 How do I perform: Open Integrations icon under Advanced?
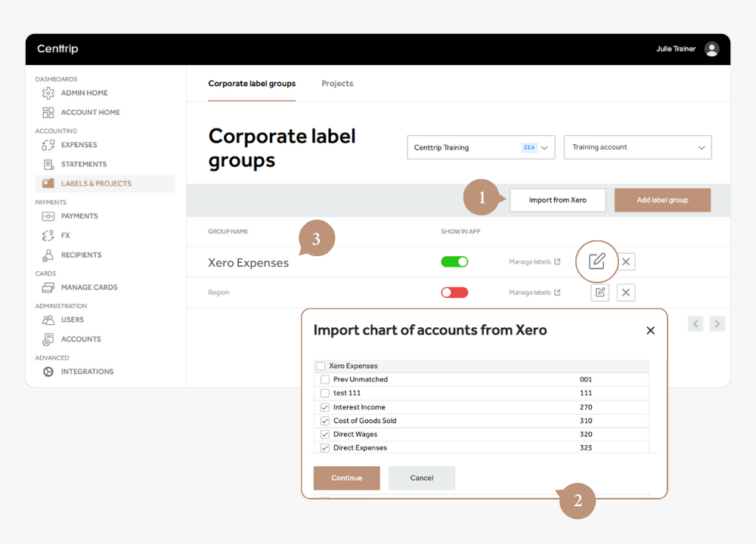tap(48, 372)
